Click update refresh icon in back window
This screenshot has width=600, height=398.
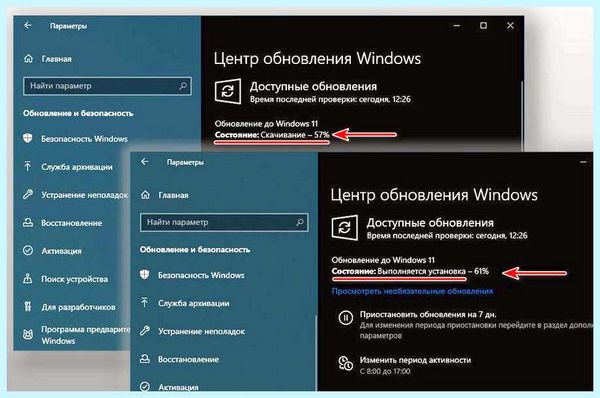(228, 91)
